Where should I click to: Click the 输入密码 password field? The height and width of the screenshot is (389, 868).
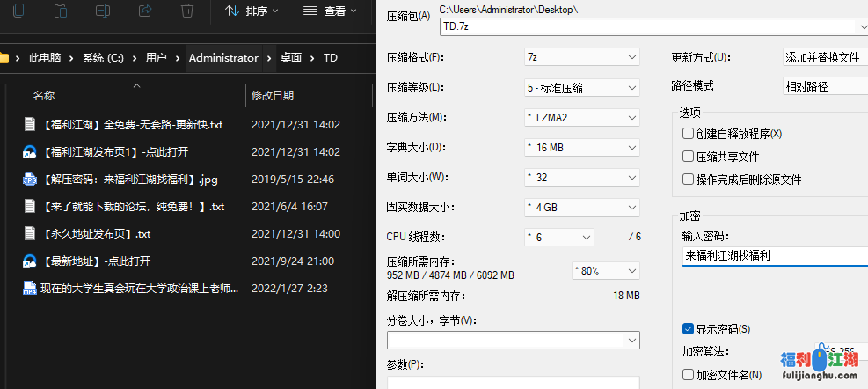click(772, 256)
